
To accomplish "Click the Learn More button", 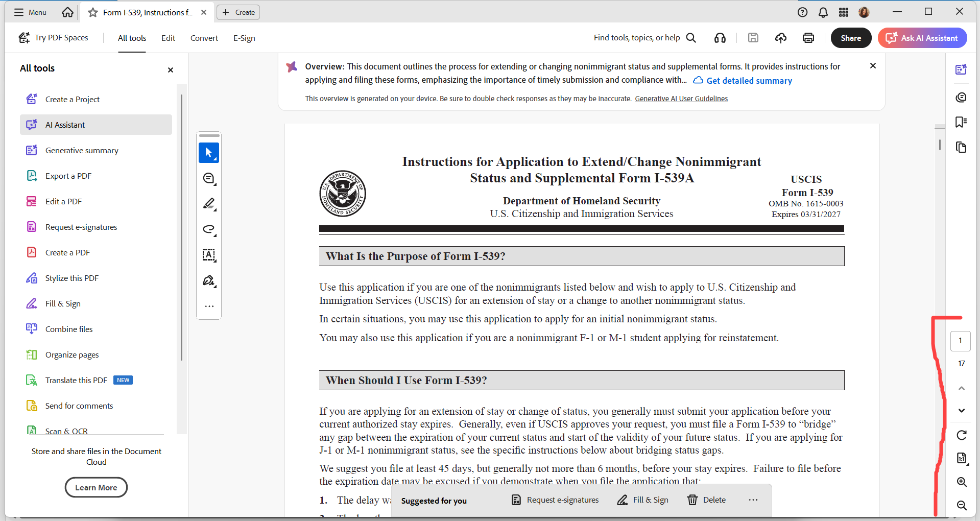I will coord(96,487).
